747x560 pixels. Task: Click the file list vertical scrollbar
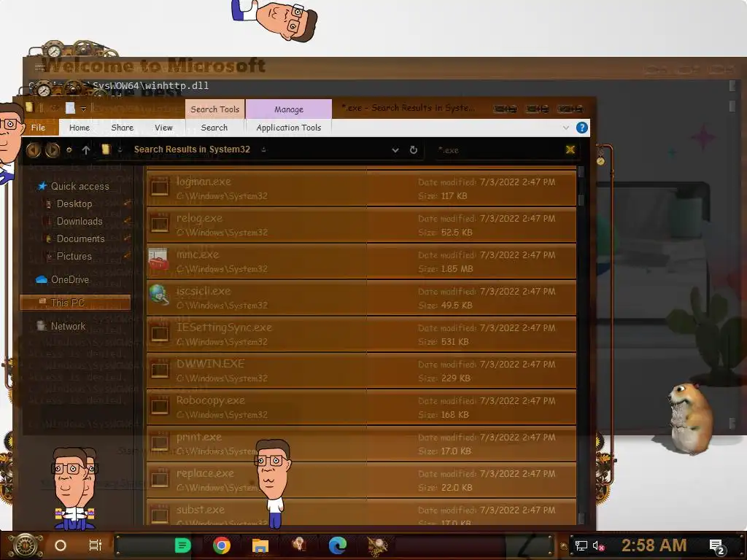pos(581,345)
